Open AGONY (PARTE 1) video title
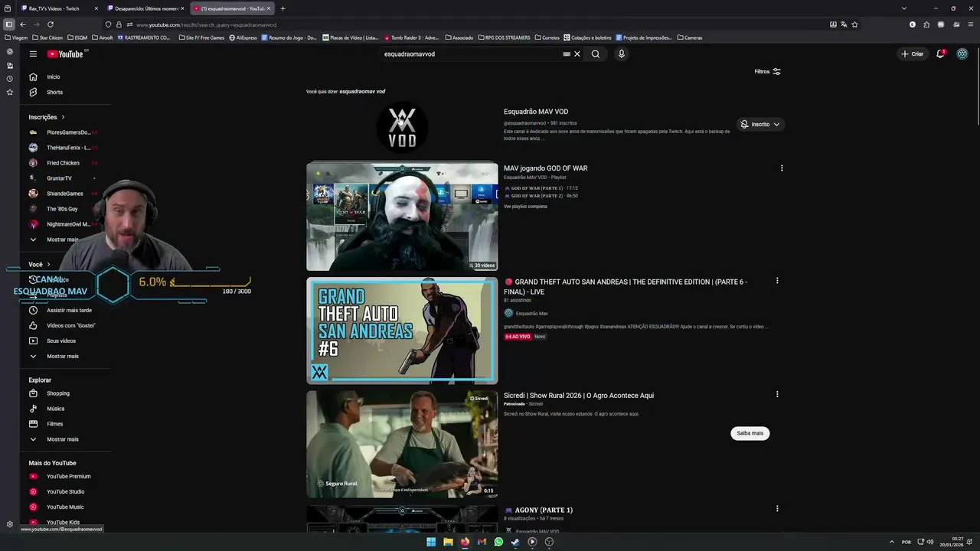 [x=544, y=510]
